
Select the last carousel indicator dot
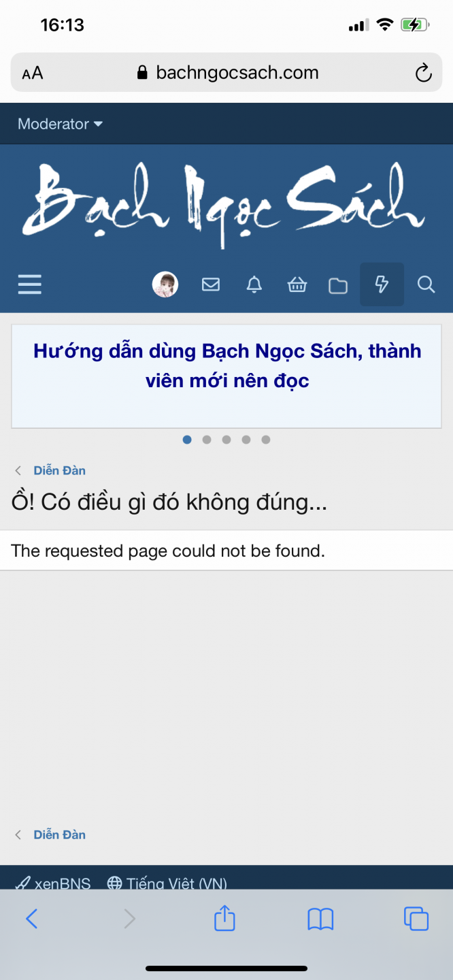tap(266, 440)
